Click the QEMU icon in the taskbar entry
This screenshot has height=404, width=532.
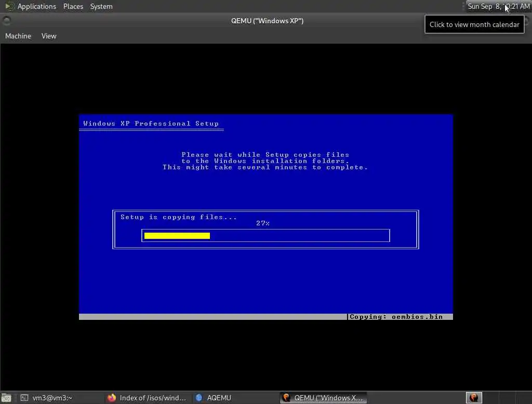click(x=286, y=398)
